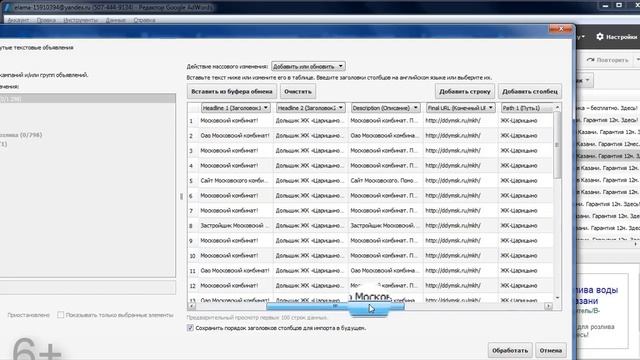Select row 8 headline 'Застройщик Московский'
This screenshot has width=640, height=360.
point(235,225)
